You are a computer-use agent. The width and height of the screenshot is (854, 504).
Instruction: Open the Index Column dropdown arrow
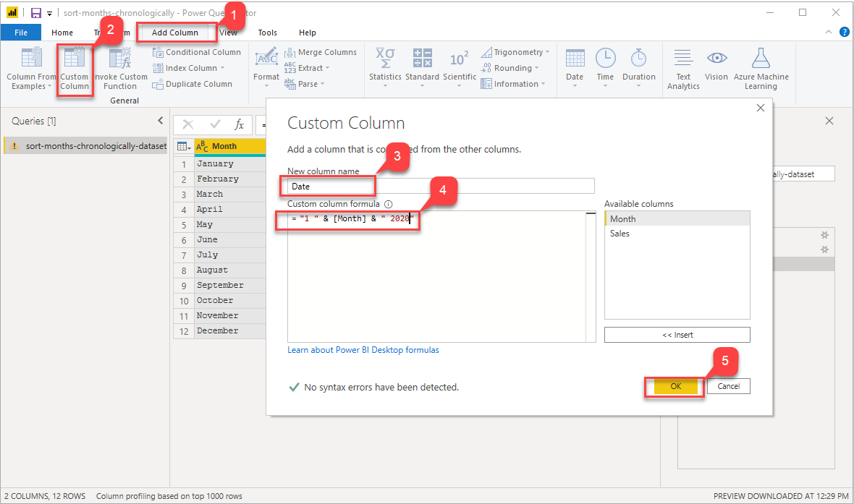(x=222, y=68)
